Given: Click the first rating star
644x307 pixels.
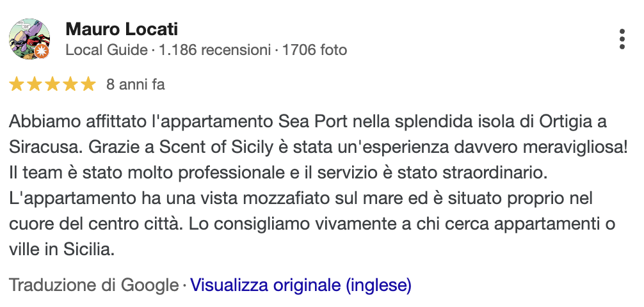Looking at the screenshot, I should pyautogui.click(x=17, y=84).
